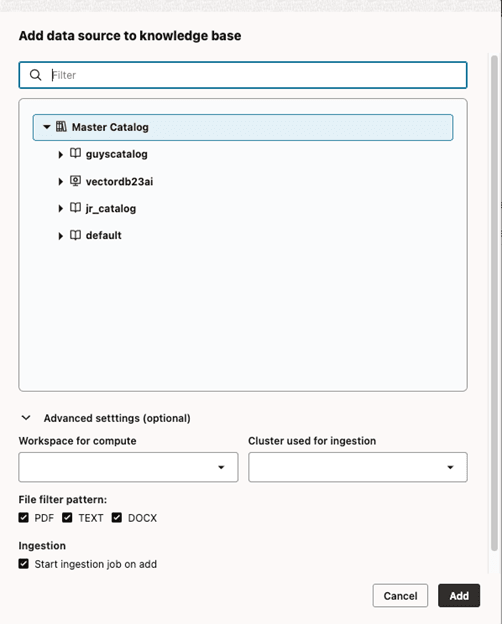Open the Cluster used for ingestion dropdown

pyautogui.click(x=358, y=467)
